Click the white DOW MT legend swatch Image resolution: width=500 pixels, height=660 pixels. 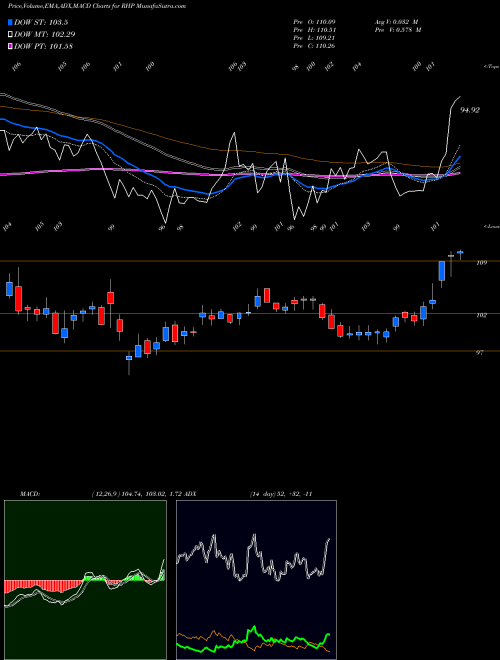[10, 35]
